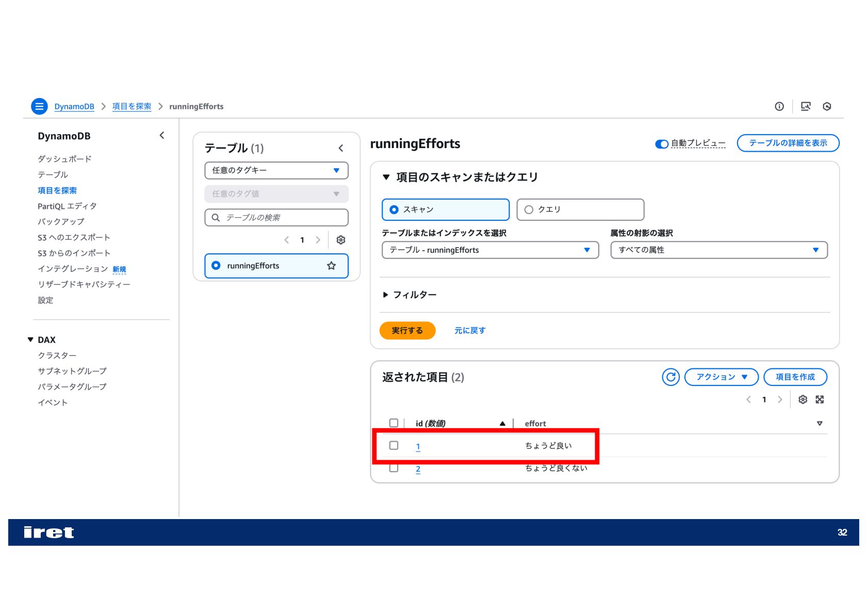This screenshot has height=614, width=868.
Task: Go to previous page of returned items
Action: pos(748,399)
